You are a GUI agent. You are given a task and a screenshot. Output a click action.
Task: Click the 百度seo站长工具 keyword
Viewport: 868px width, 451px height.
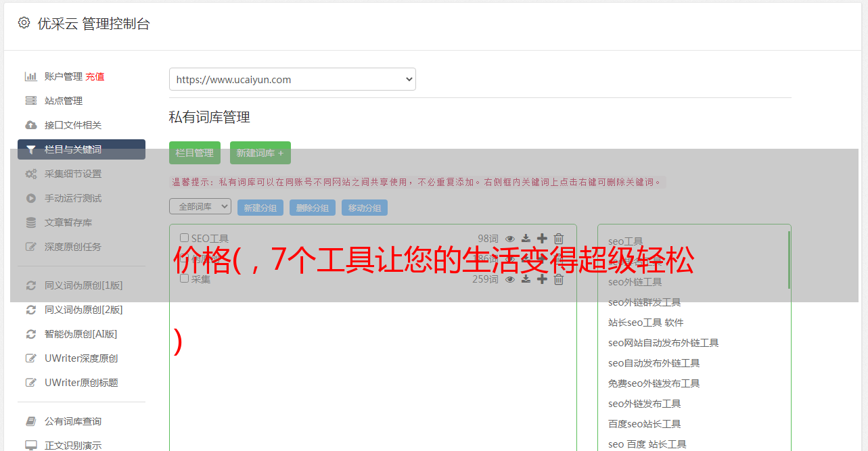pyautogui.click(x=645, y=424)
